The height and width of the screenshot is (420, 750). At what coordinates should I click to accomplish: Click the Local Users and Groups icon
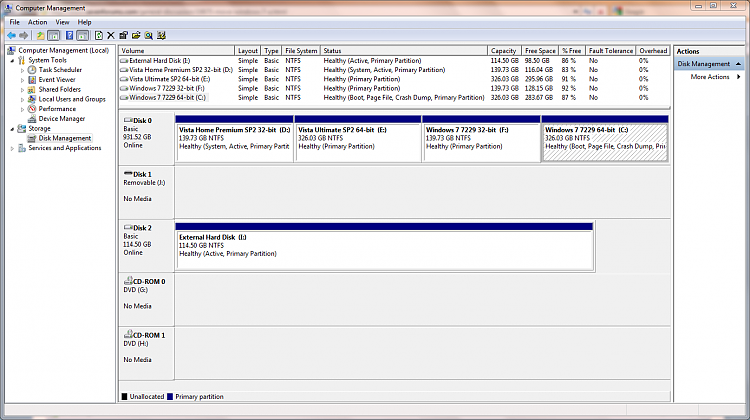pyautogui.click(x=32, y=99)
